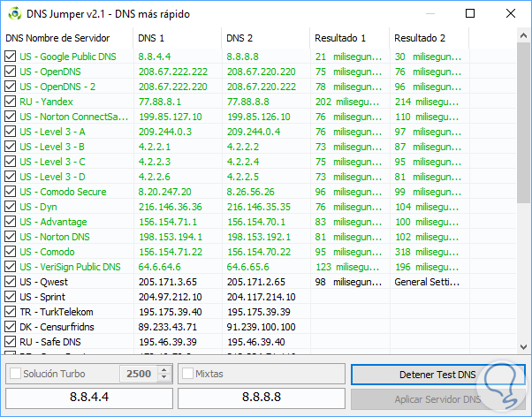
Task: Click DNS 1 address 77.88.8.1
Action: pyautogui.click(x=160, y=102)
